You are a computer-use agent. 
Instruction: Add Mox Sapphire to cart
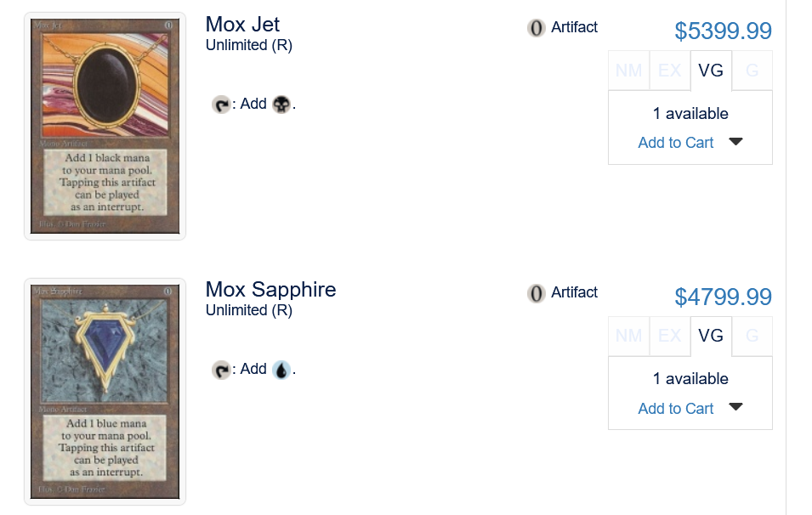click(x=676, y=409)
